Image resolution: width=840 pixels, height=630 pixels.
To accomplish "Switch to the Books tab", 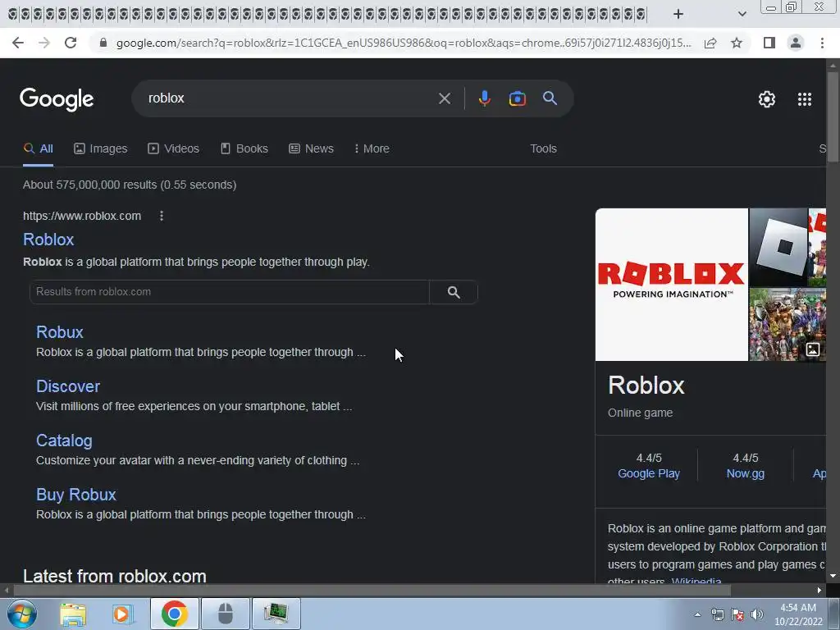I will point(244,149).
